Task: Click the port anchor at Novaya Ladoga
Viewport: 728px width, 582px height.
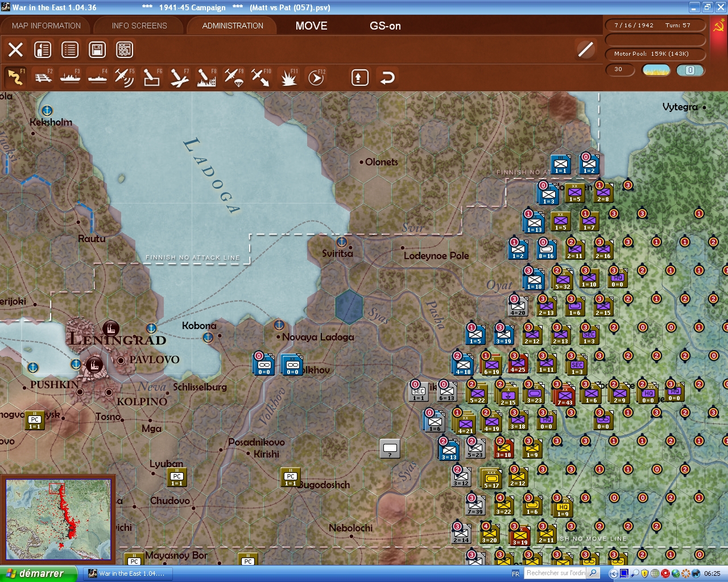Action: pos(279,325)
